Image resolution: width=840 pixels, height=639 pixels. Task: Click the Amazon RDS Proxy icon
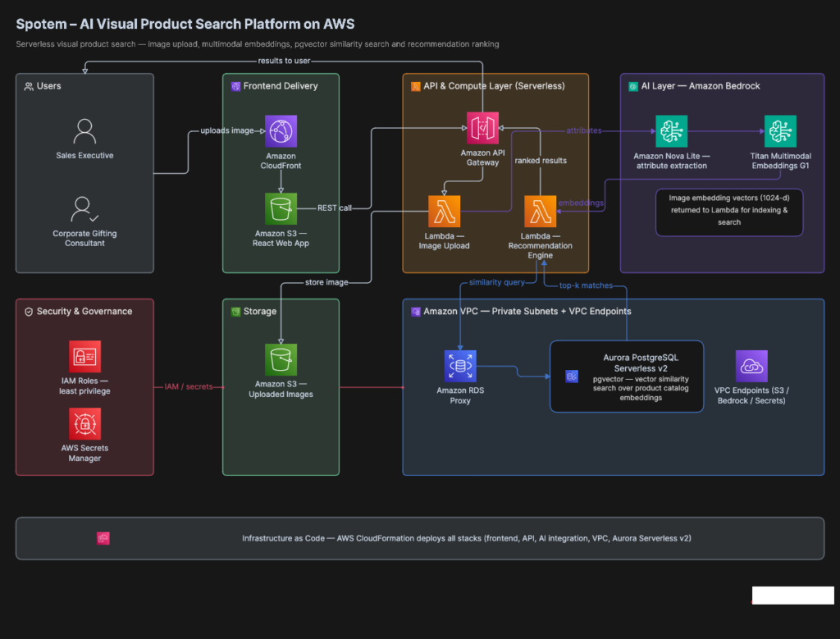coord(460,367)
